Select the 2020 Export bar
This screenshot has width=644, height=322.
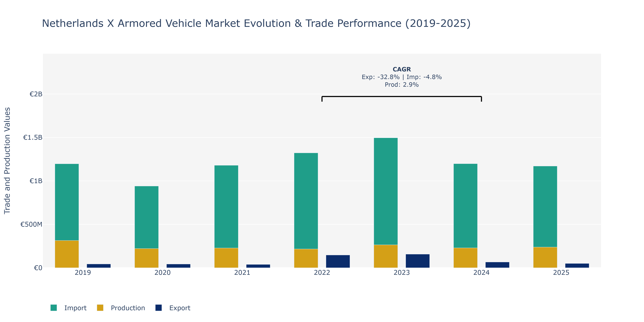pos(178,266)
